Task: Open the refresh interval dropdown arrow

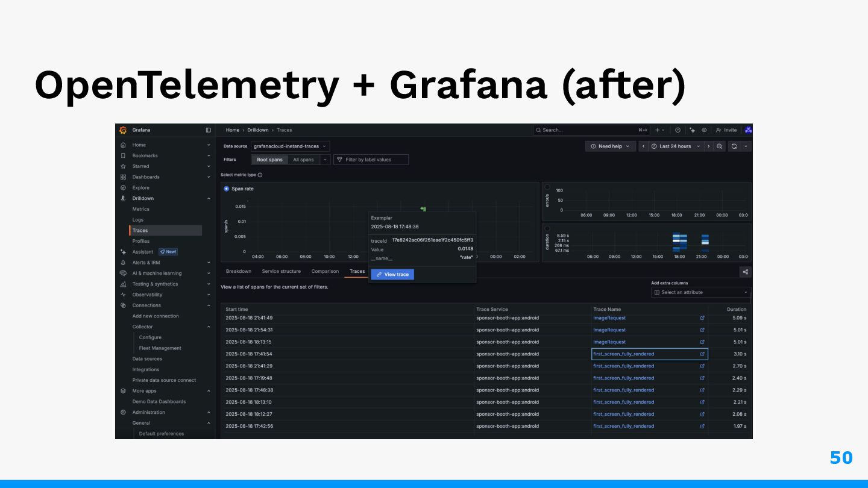Action: tap(746, 146)
